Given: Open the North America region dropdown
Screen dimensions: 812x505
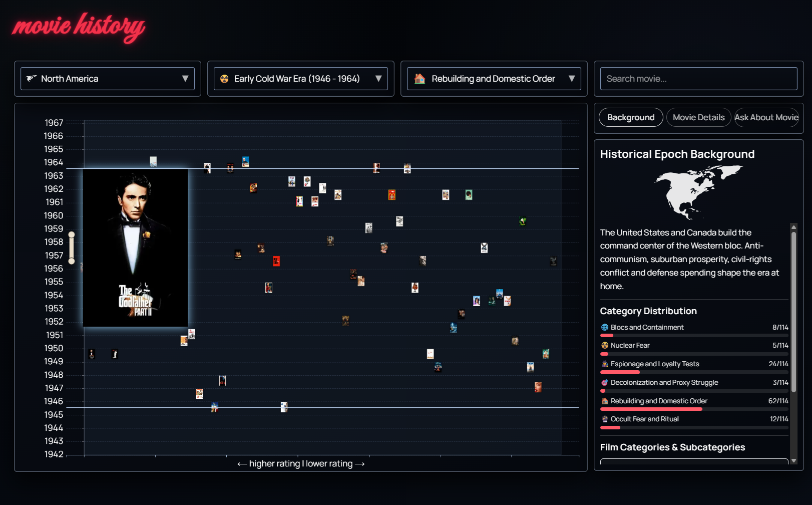Looking at the screenshot, I should click(x=107, y=79).
